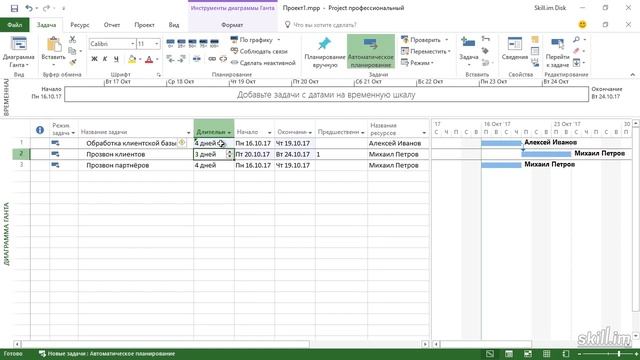Switch to Task Usage view in status bar
The width and height of the screenshot is (640, 360).
pos(509,354)
